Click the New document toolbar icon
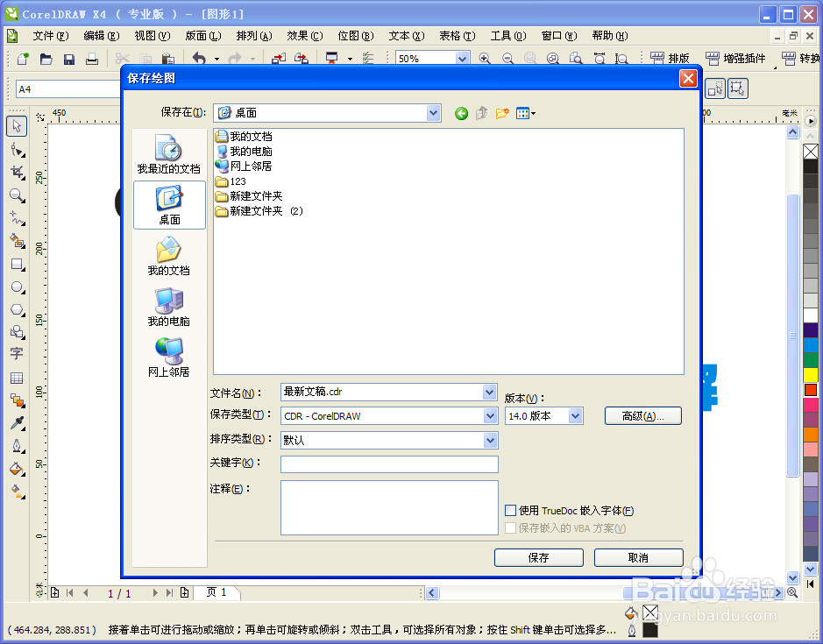823x644 pixels. (x=23, y=58)
